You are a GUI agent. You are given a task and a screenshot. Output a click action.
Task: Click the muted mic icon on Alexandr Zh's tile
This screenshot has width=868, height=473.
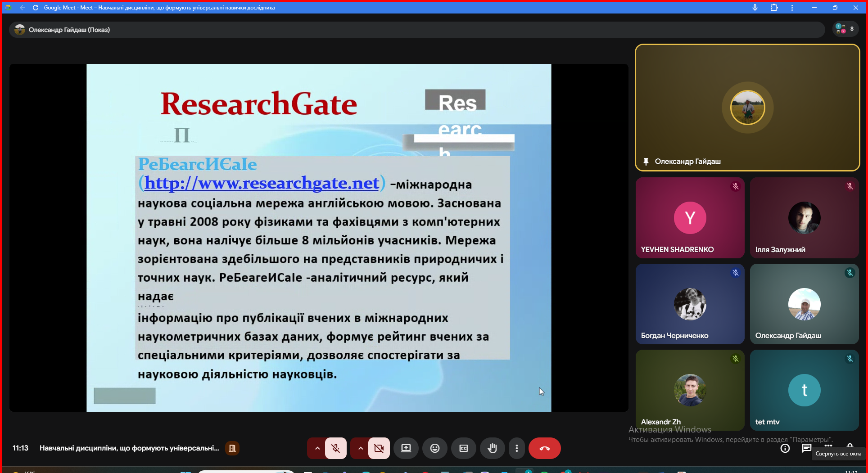tap(736, 359)
